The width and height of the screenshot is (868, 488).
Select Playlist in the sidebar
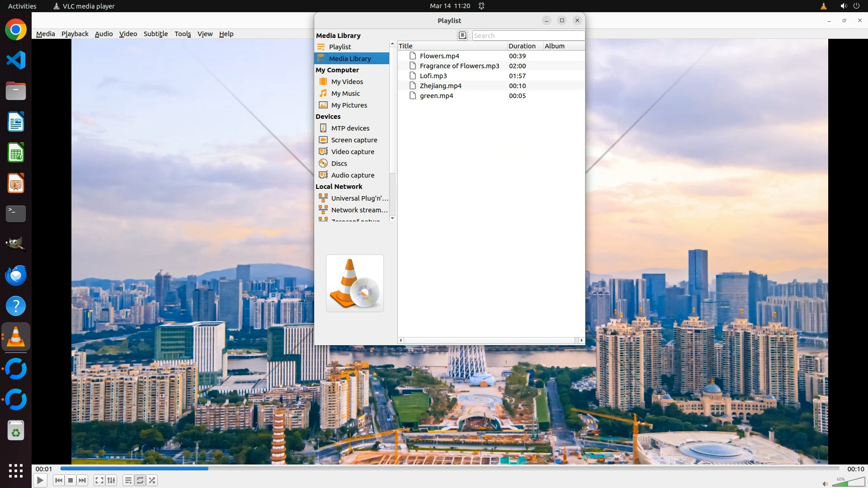(x=340, y=47)
